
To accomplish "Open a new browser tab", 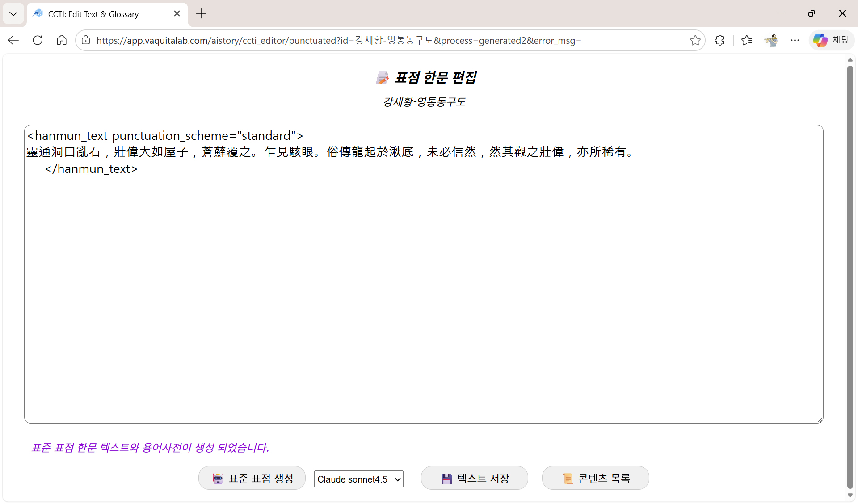I will [201, 14].
